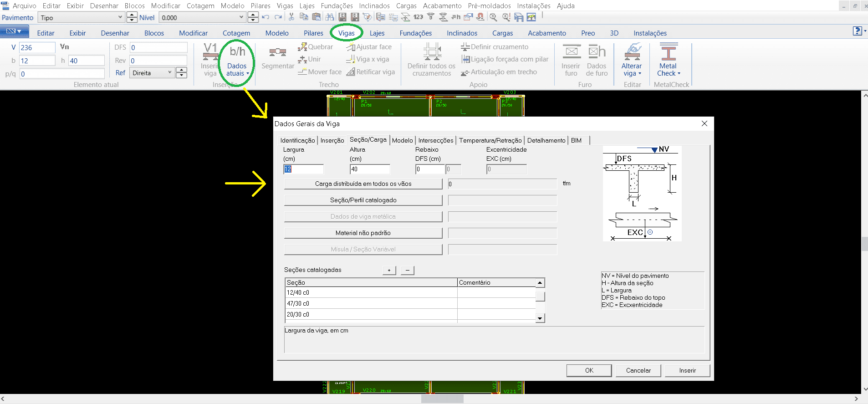Click the Definir todos os cruzamentos icon
This screenshot has height=404, width=868.
click(x=431, y=52)
